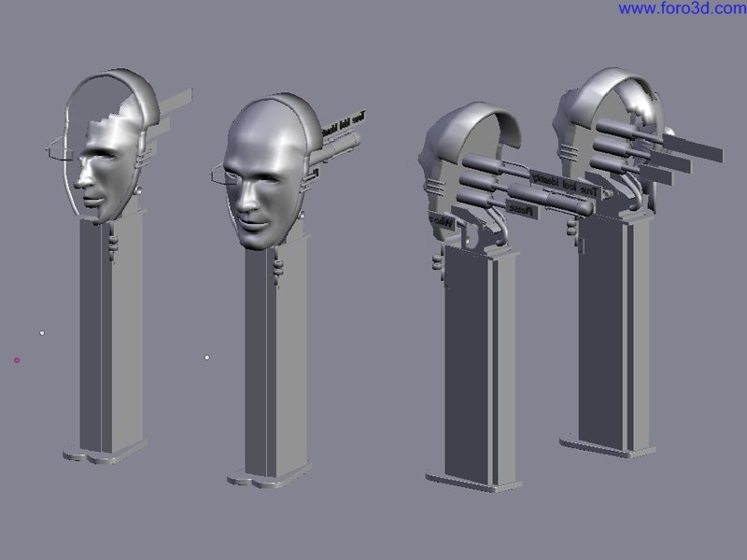Select the large bottom cylinder labeled 'True Idol Ideal'
Viewport: 747px width, 560px height.
click(x=550, y=199)
